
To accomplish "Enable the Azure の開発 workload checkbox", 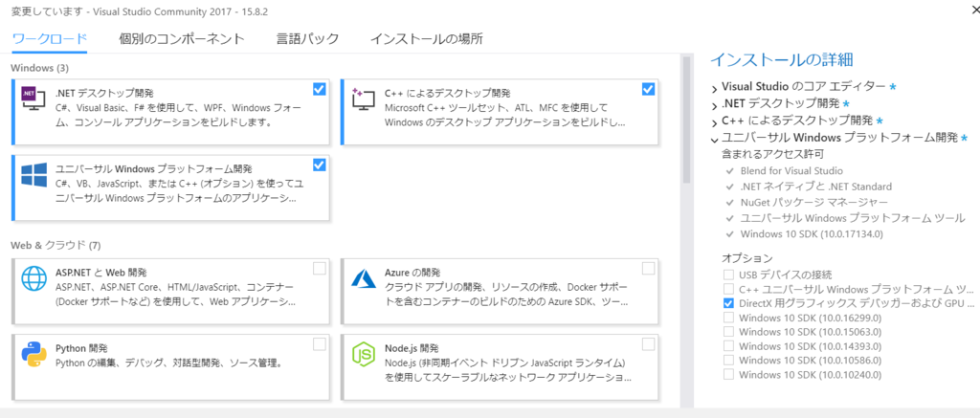I will [x=648, y=269].
